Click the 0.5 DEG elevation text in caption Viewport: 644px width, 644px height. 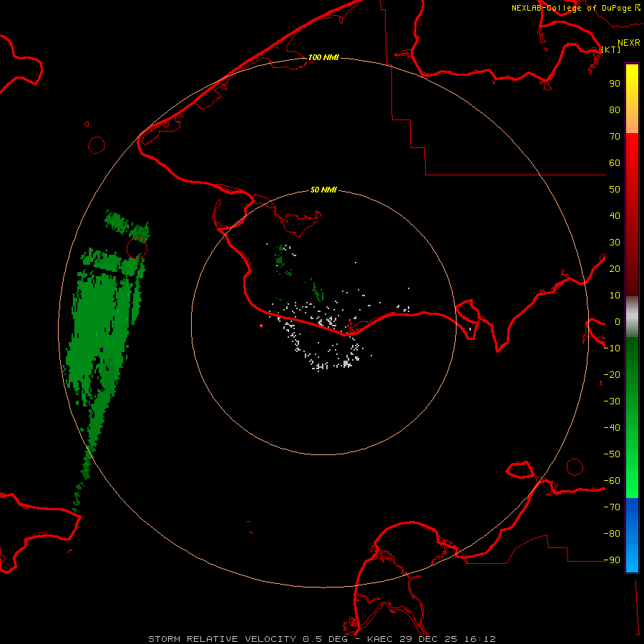326,639
